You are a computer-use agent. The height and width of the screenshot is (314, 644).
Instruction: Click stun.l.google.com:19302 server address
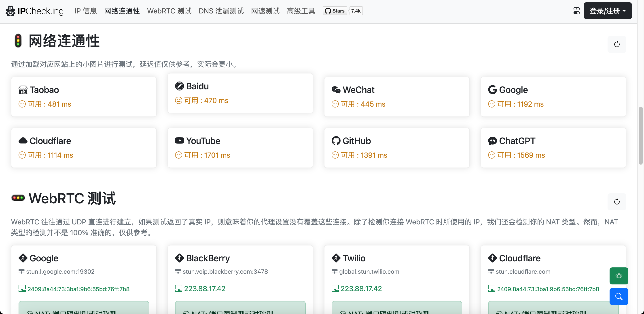point(60,271)
